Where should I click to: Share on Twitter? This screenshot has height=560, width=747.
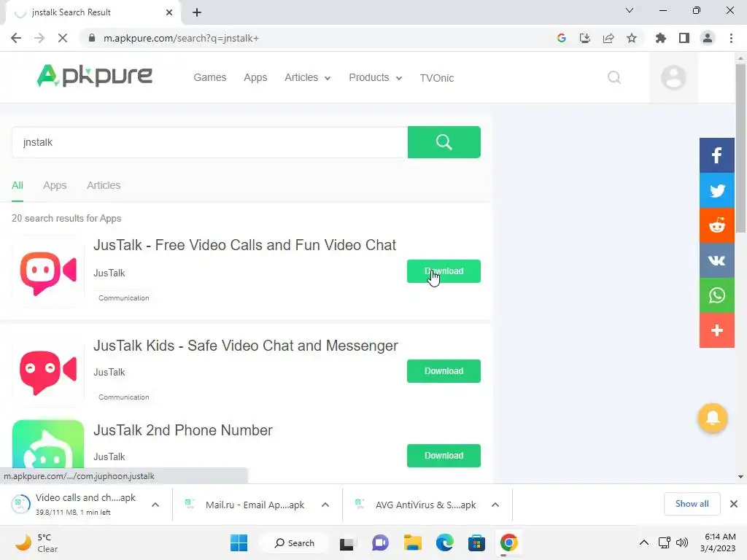coord(716,190)
